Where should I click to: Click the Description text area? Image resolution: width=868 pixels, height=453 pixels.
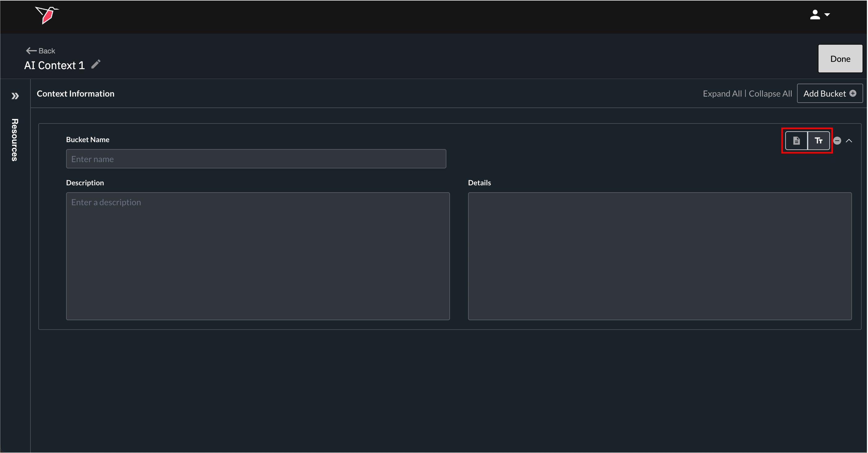258,256
